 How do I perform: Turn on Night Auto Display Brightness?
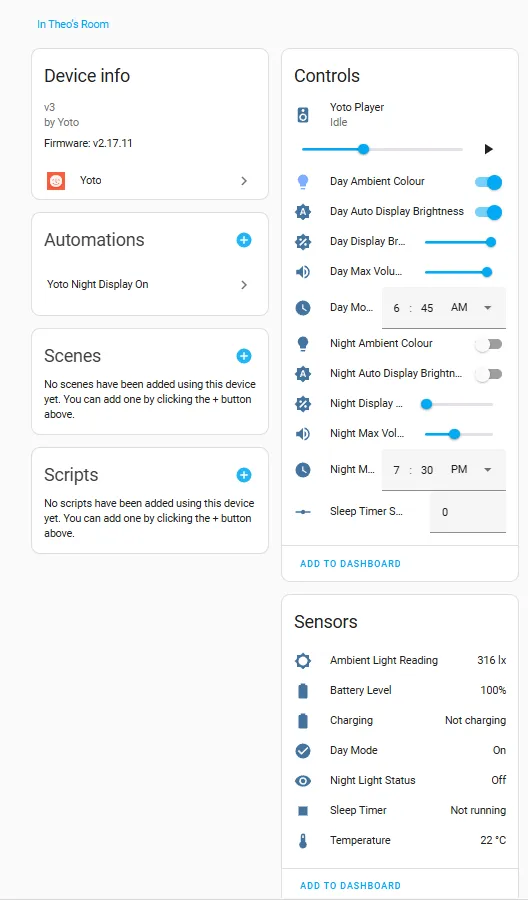[x=488, y=374]
